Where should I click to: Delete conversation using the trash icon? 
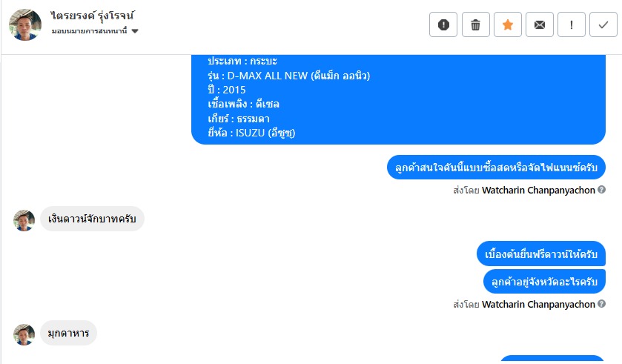475,24
